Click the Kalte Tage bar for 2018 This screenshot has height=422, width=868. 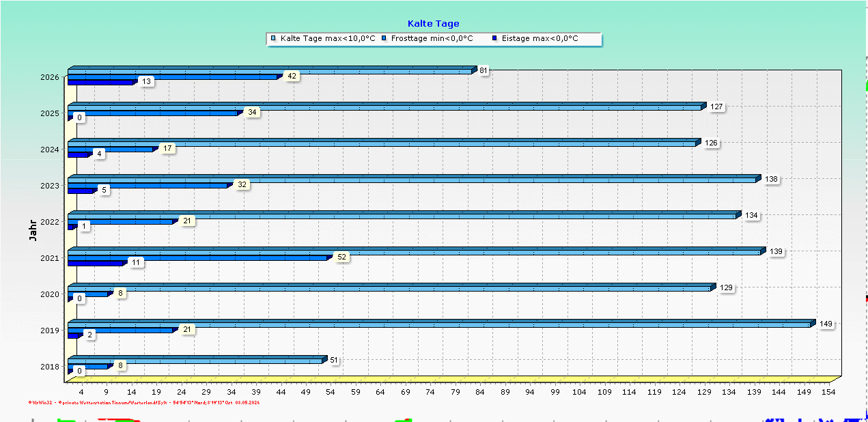point(196,360)
